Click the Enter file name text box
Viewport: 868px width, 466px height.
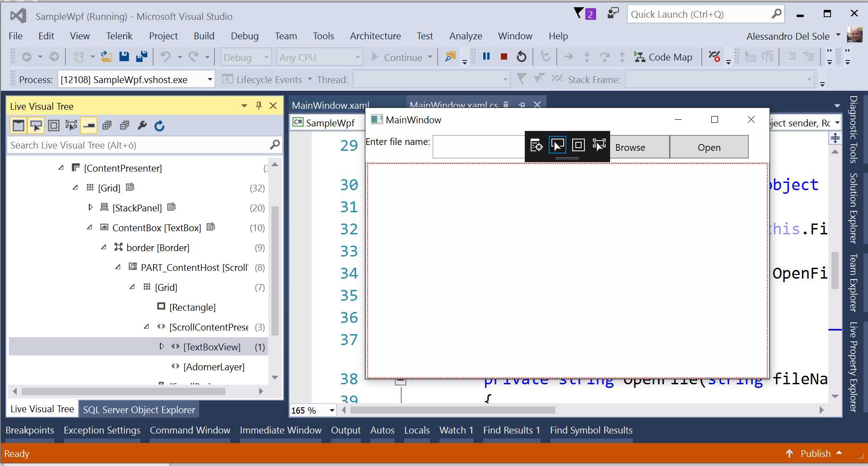[479, 147]
